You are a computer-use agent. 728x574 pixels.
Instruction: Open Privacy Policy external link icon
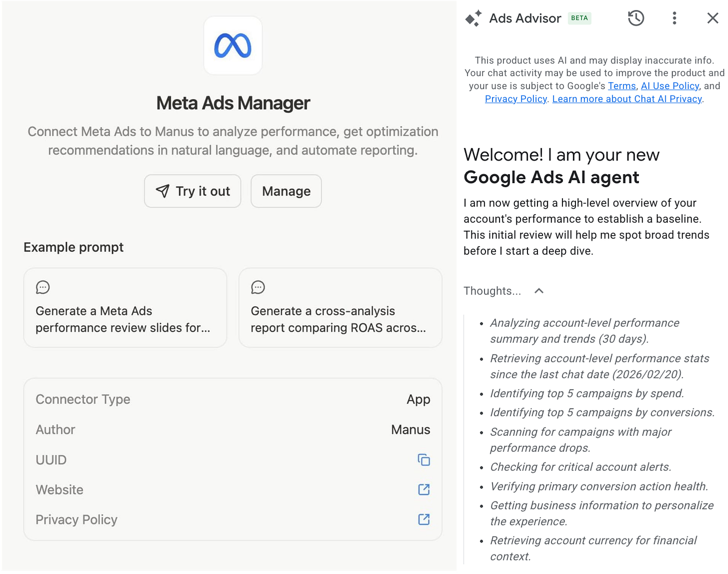[423, 519]
